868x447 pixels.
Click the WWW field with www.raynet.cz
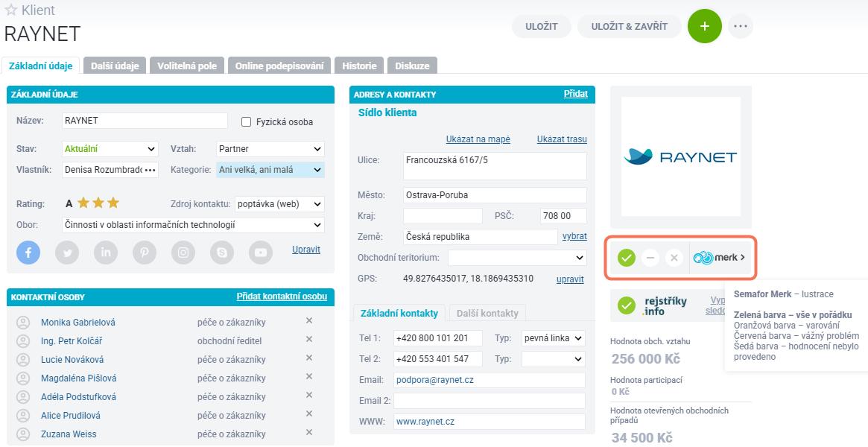click(490, 422)
